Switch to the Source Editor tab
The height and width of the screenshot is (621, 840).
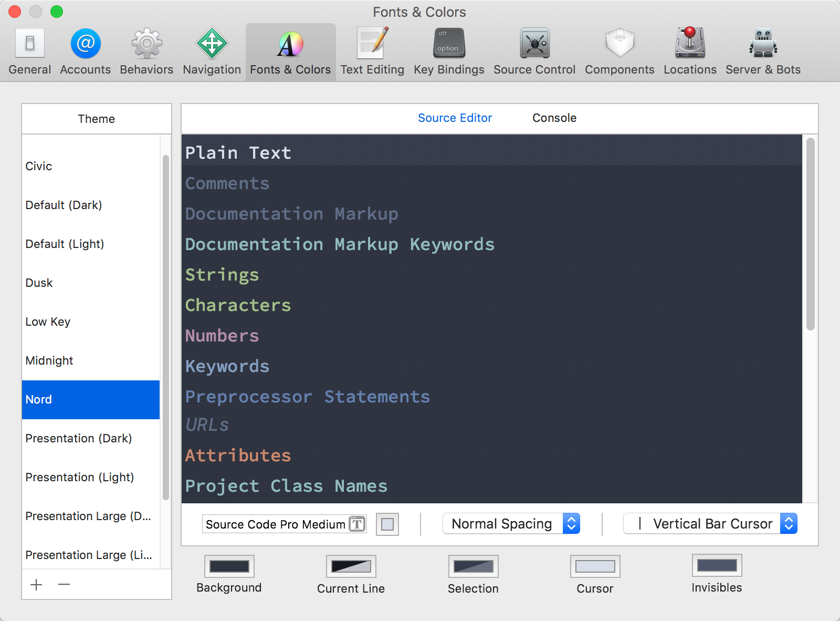[x=455, y=118]
